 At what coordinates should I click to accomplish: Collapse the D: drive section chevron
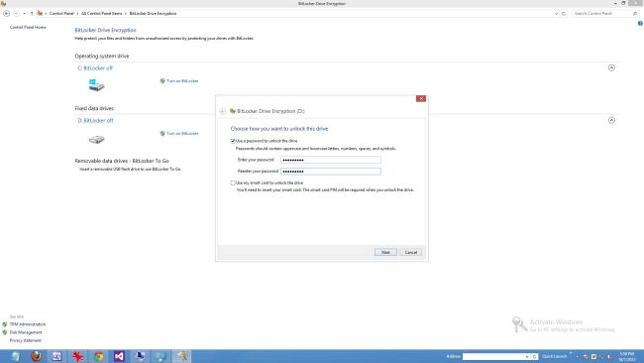click(x=611, y=120)
